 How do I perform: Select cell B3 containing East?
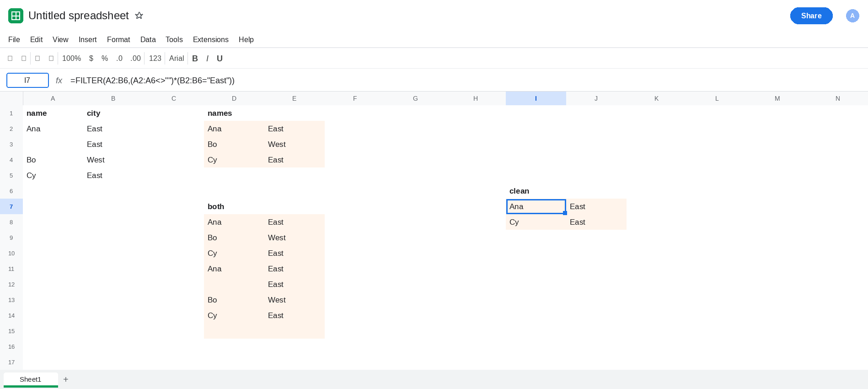pyautogui.click(x=113, y=144)
